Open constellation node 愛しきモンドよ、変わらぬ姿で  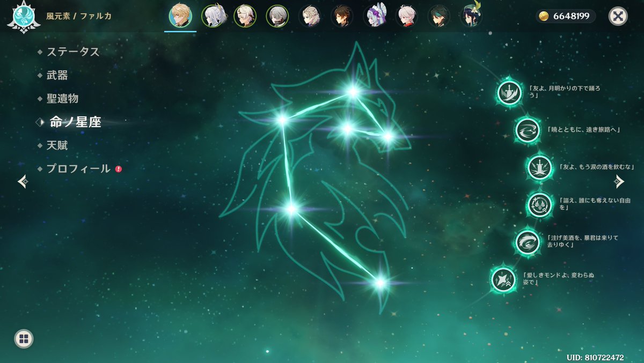point(503,279)
